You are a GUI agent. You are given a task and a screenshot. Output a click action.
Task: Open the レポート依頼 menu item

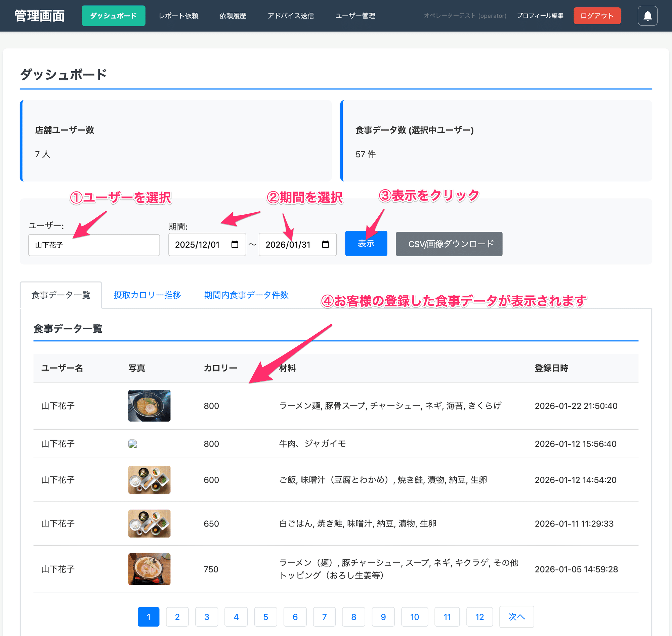(179, 15)
